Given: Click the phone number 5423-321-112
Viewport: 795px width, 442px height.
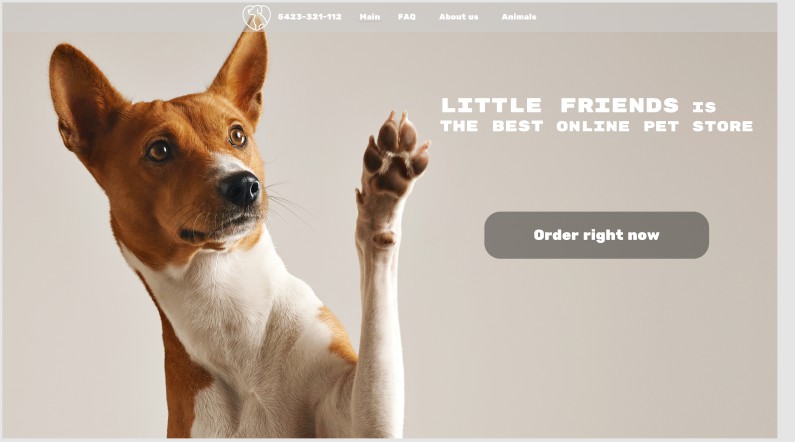Looking at the screenshot, I should click(310, 17).
